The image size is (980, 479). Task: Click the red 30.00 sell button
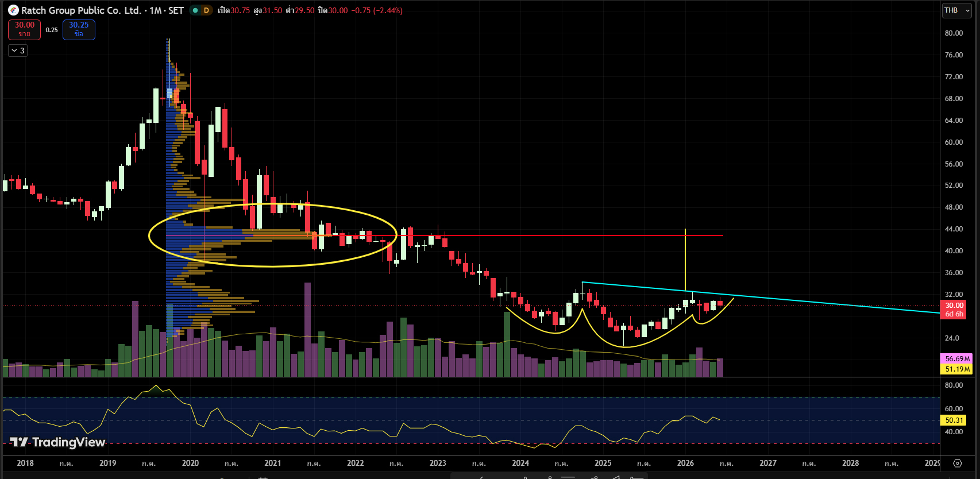tap(24, 29)
